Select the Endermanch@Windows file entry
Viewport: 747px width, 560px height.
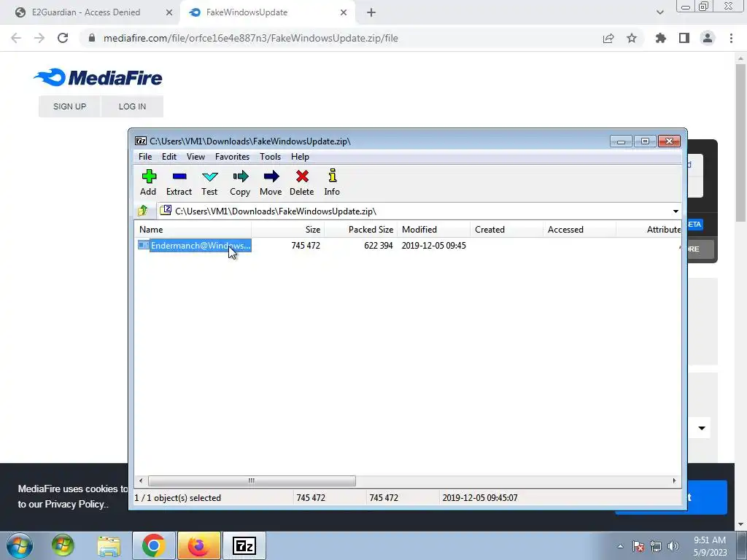pos(194,246)
